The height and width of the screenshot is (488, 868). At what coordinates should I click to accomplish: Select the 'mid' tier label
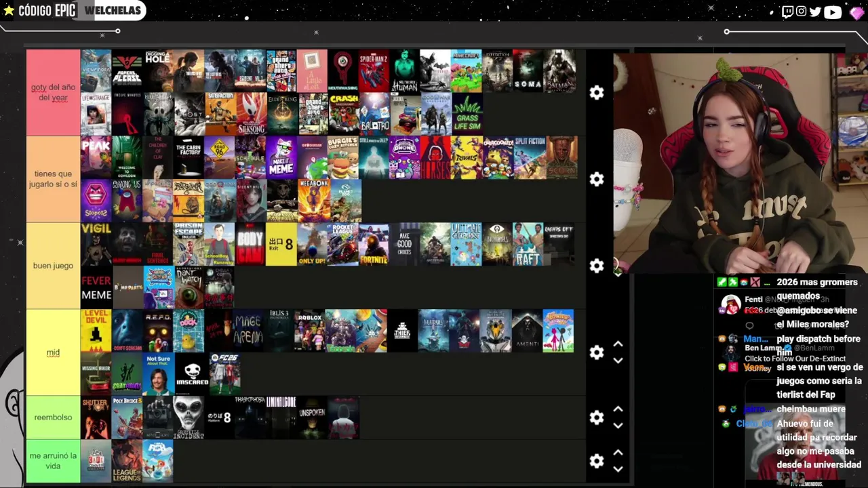pos(54,352)
